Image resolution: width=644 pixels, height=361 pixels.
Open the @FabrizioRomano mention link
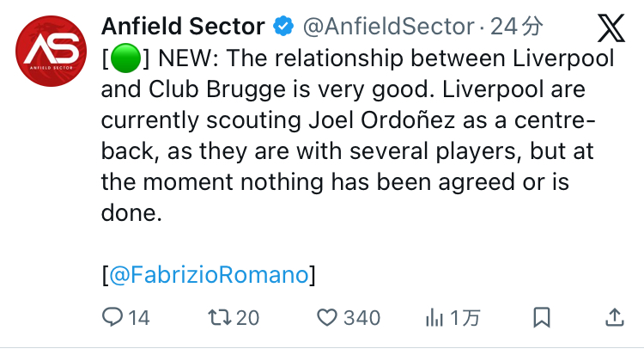[209, 275]
